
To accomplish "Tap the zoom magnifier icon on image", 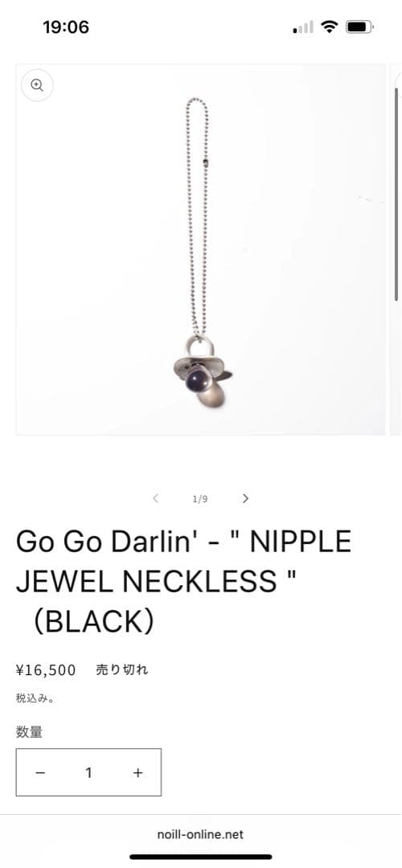I will (x=37, y=85).
